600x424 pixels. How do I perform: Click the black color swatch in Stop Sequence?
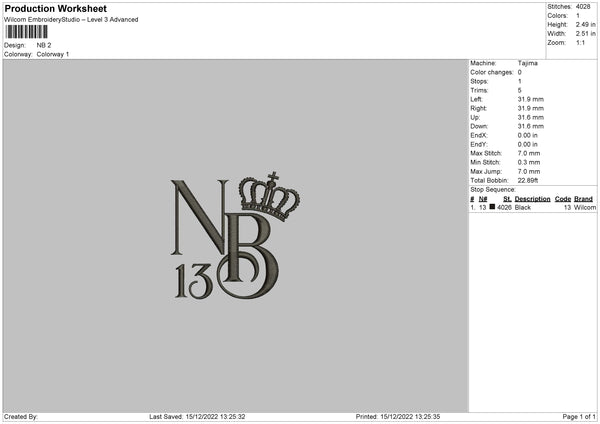point(492,207)
